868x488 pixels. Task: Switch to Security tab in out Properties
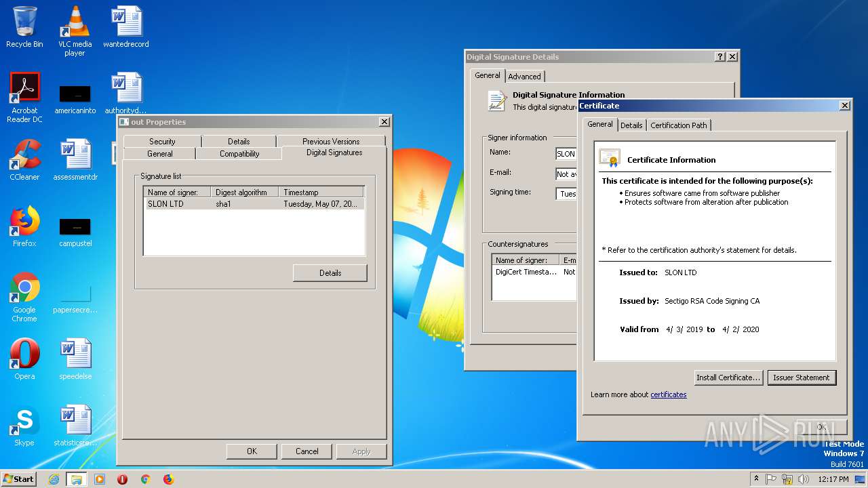pos(162,141)
